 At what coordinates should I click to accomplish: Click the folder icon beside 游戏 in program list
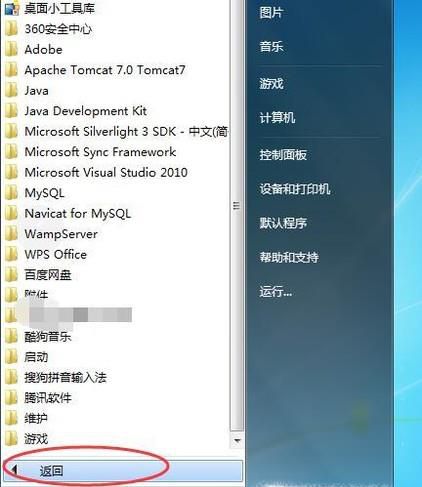point(11,439)
